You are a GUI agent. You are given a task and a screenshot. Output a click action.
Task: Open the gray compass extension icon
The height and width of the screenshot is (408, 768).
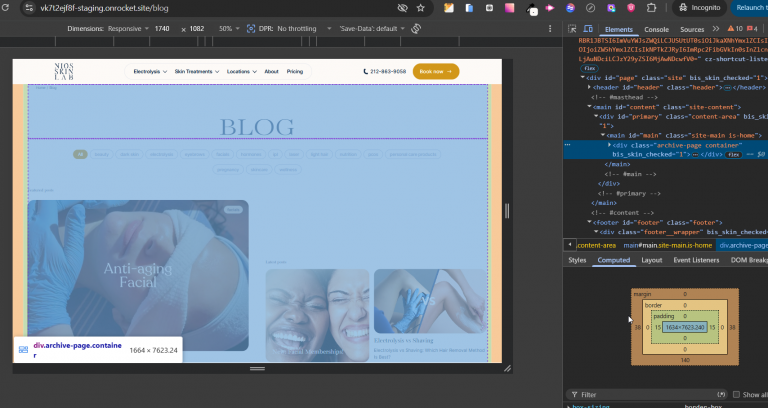(591, 8)
